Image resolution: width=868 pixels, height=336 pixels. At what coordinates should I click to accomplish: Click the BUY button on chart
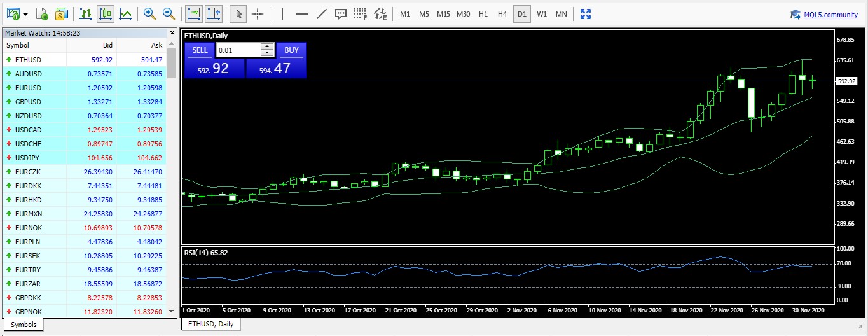[291, 50]
